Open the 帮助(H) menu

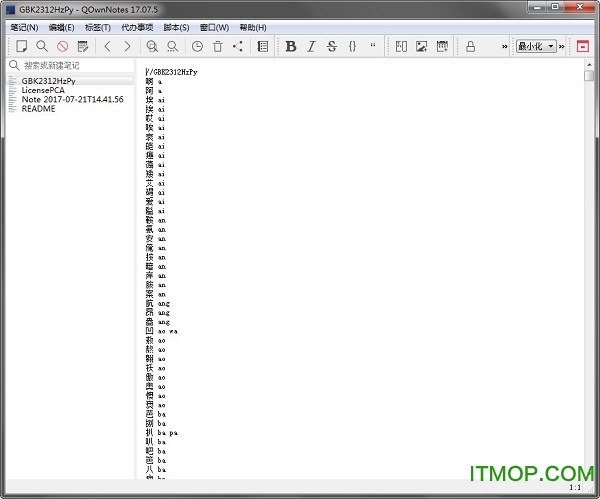pos(254,27)
